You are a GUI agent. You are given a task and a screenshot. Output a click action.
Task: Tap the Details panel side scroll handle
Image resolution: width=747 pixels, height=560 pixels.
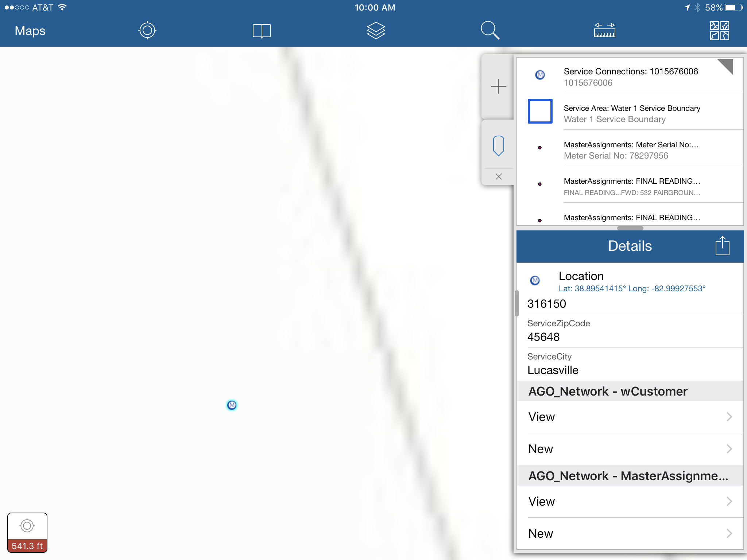click(516, 303)
